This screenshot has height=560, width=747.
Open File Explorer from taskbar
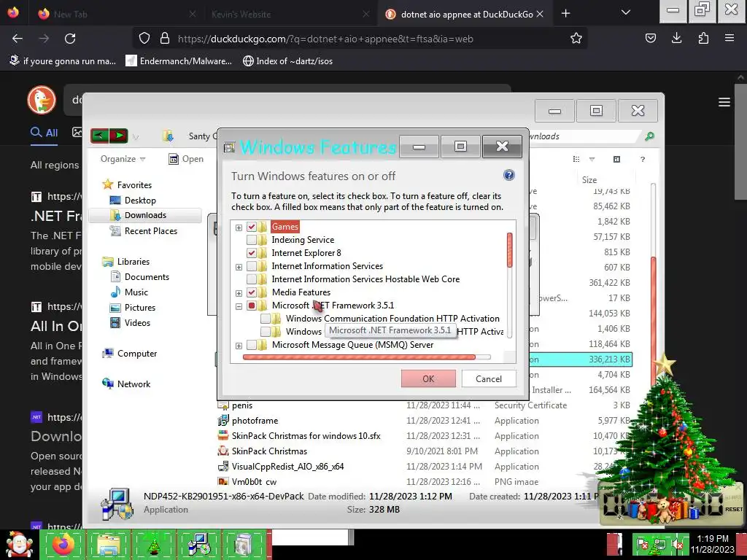pos(109,544)
